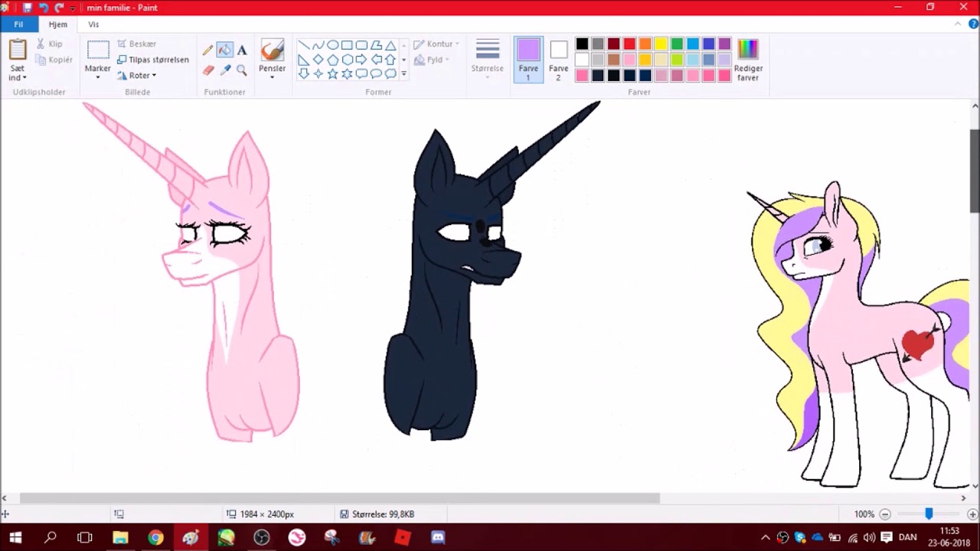The width and height of the screenshot is (980, 551).
Task: Pick the yellow color swatch
Action: 661,44
